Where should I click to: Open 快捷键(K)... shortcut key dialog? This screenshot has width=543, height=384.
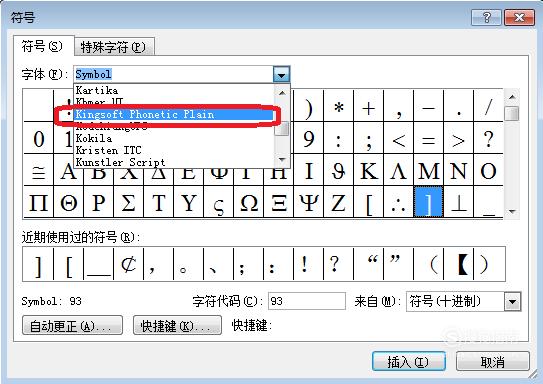pyautogui.click(x=177, y=325)
